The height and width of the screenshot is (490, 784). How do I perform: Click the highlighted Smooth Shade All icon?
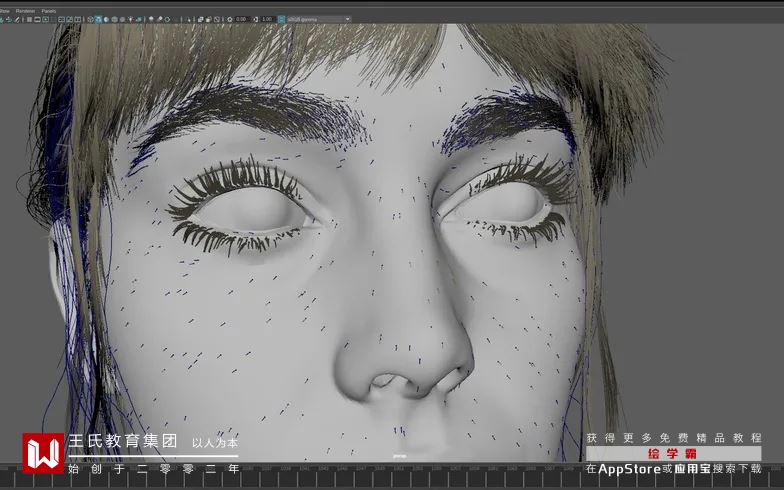point(98,20)
